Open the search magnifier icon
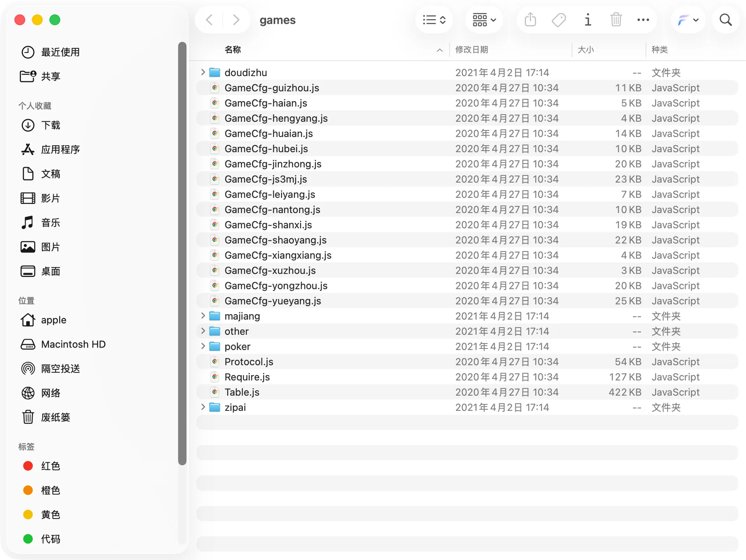The height and width of the screenshot is (560, 746). pyautogui.click(x=725, y=20)
